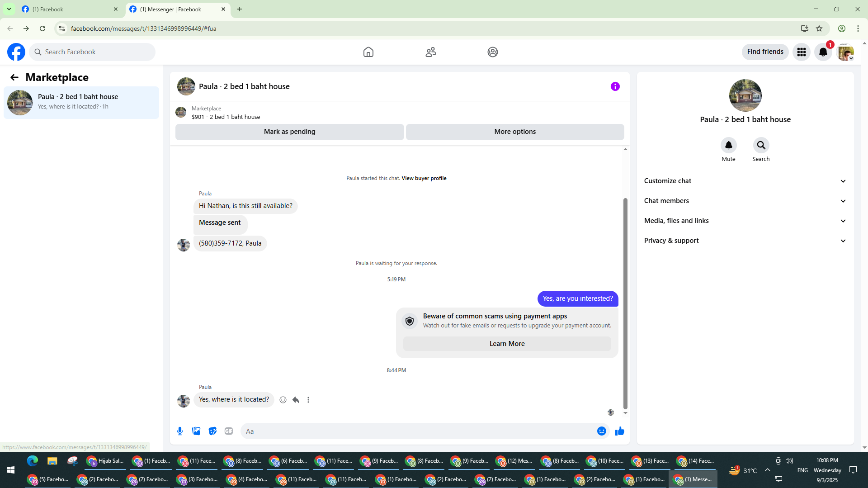Send a voice clip with microphone icon
This screenshot has height=488, width=868.
pos(180,431)
